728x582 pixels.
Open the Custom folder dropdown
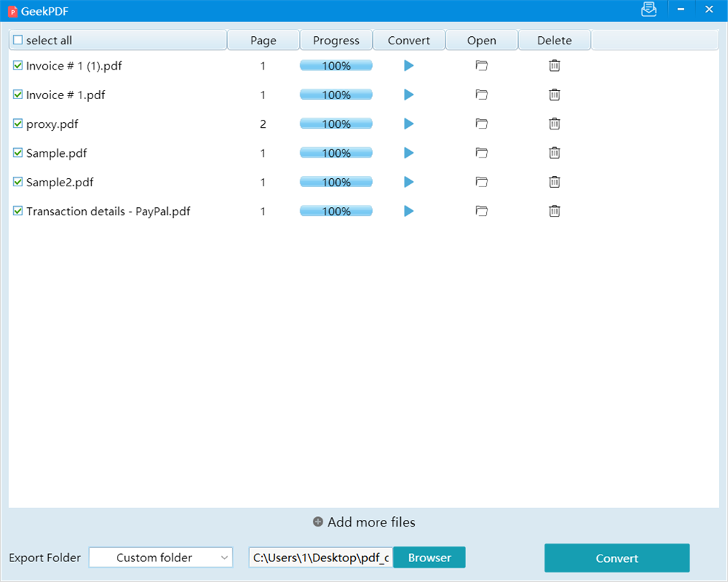click(x=161, y=558)
